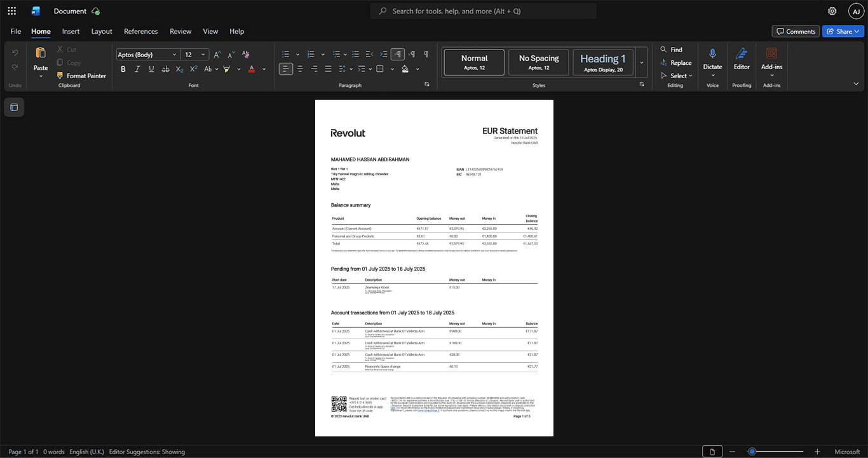Viewport: 868px width, 458px height.
Task: Decrease paragraph indent
Action: click(370, 55)
